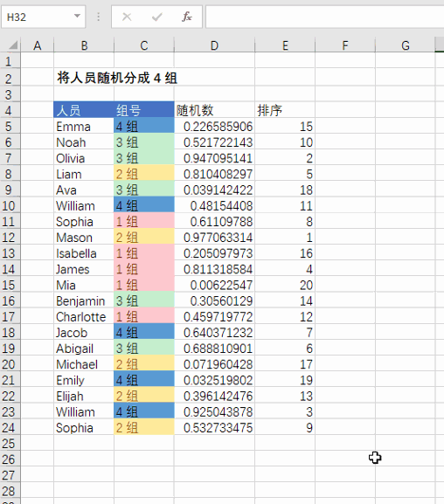Select the cell containing Benjamin
Image resolution: width=444 pixels, height=504 pixels.
(84, 300)
